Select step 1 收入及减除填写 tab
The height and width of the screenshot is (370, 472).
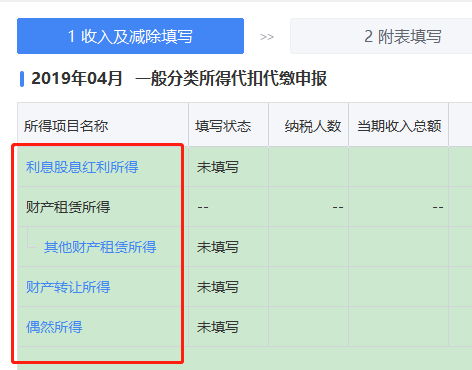pyautogui.click(x=130, y=36)
